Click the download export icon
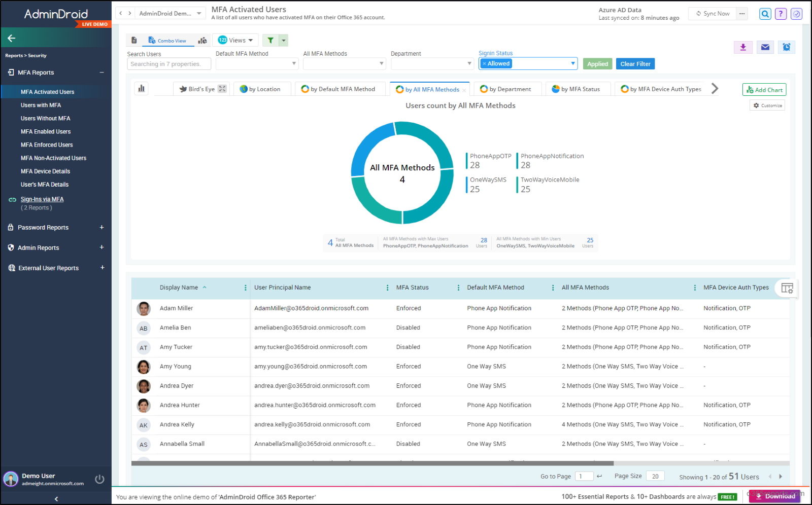The height and width of the screenshot is (505, 812). coord(743,47)
